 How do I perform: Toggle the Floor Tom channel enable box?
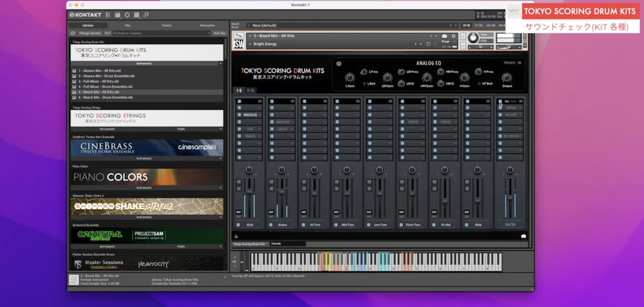[x=401, y=224]
